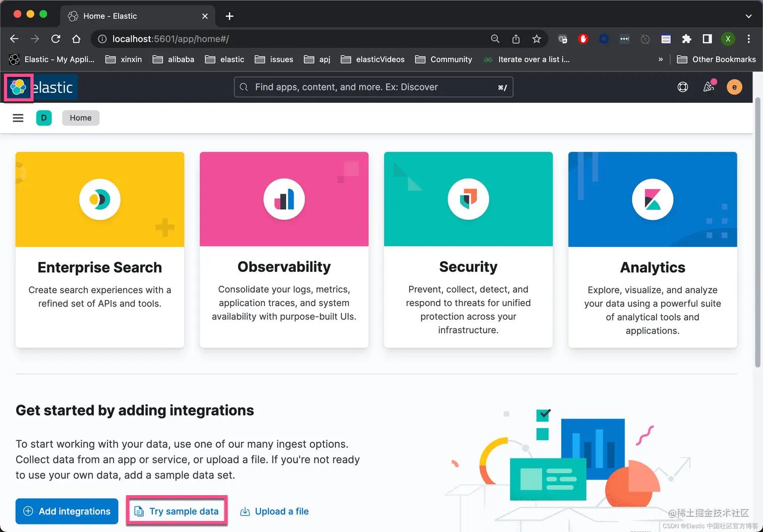Reload the current page
Image resolution: width=763 pixels, height=532 pixels.
[x=56, y=39]
